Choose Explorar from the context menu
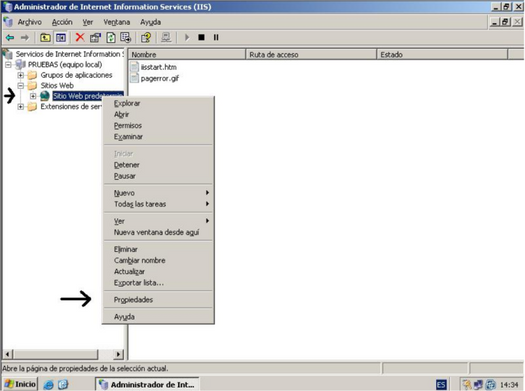Screen dimensions: 525x391 pyautogui.click(x=158, y=103)
